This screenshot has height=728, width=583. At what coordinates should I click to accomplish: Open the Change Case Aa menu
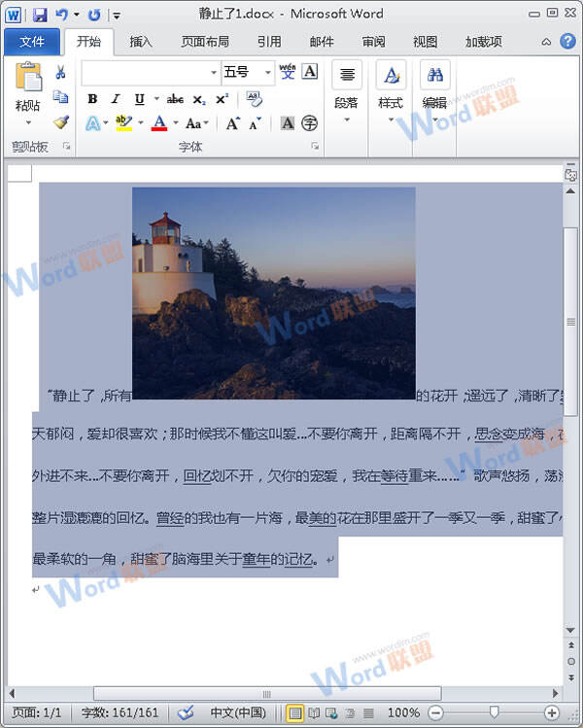[196, 123]
